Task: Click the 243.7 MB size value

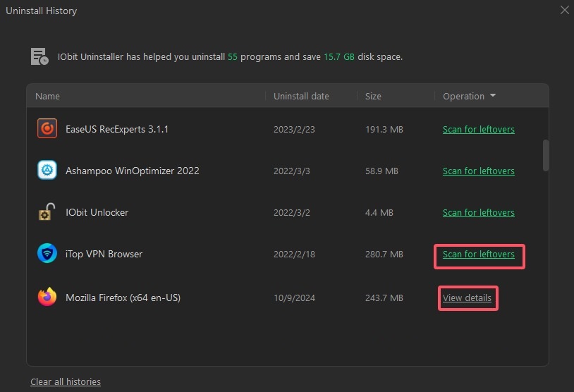Action: coord(384,298)
